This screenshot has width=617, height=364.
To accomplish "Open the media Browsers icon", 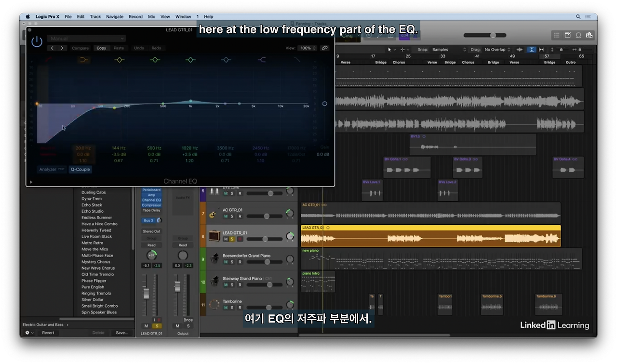I will coord(589,35).
